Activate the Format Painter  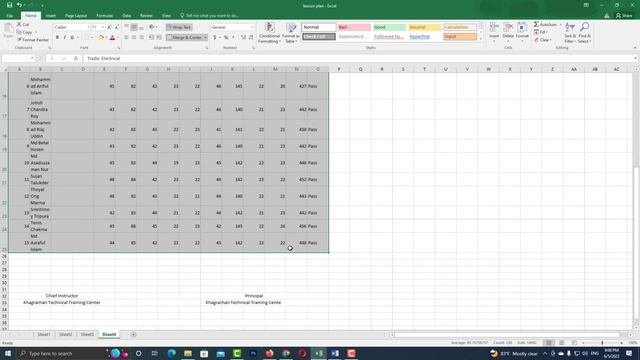click(x=33, y=40)
